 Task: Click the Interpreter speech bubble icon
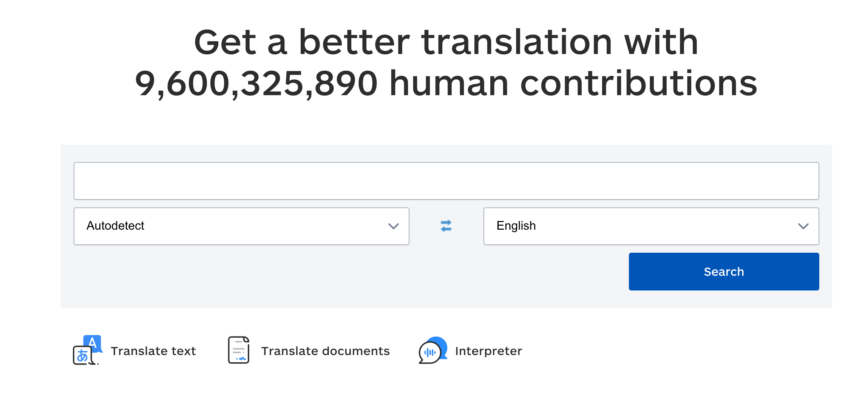click(433, 351)
